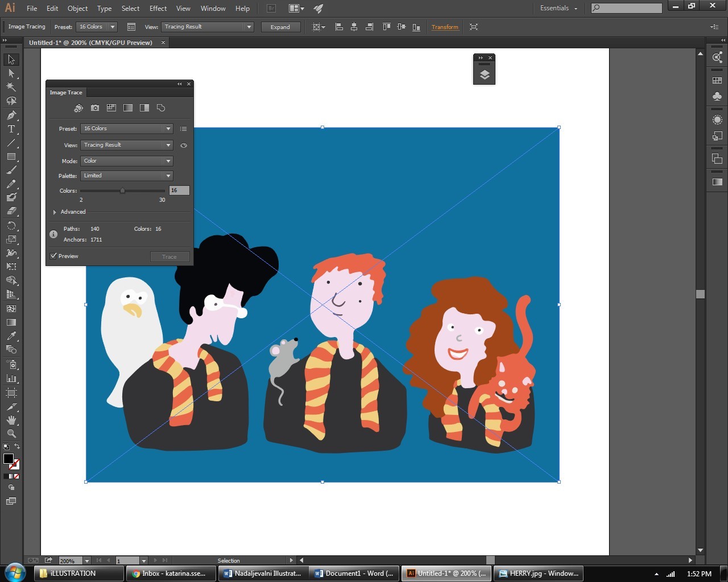Open Adobe Bridge with Br icon
Viewport: 728px width, 582px height.
(271, 9)
